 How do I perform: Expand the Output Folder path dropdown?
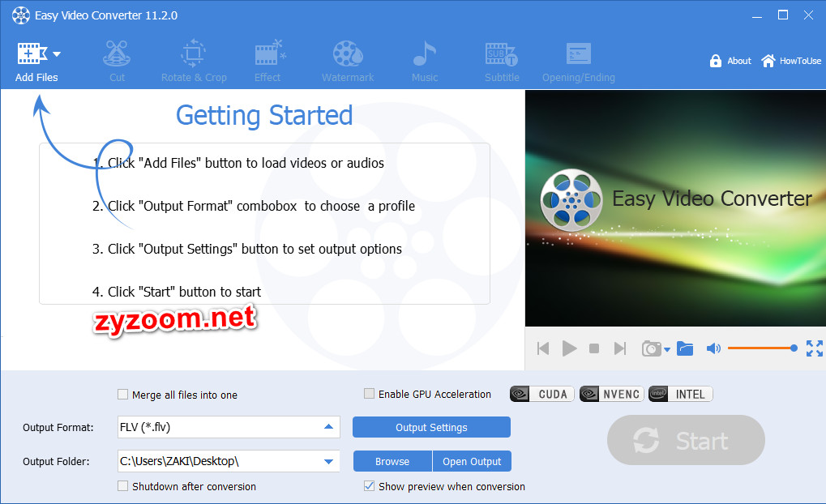pyautogui.click(x=329, y=461)
